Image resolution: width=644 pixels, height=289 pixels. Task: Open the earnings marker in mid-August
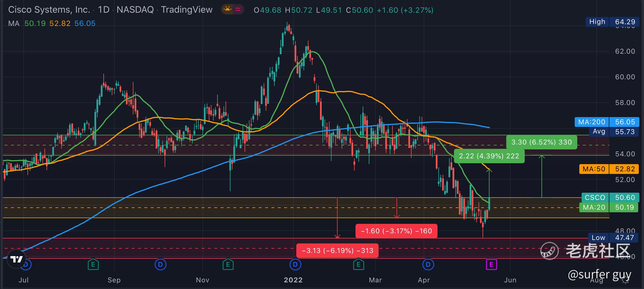click(93, 264)
